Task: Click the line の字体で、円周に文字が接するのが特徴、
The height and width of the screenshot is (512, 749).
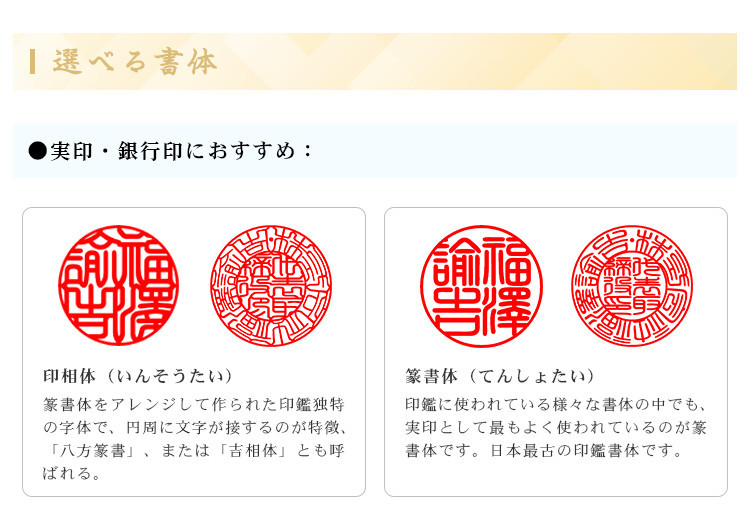Action: 194,428
